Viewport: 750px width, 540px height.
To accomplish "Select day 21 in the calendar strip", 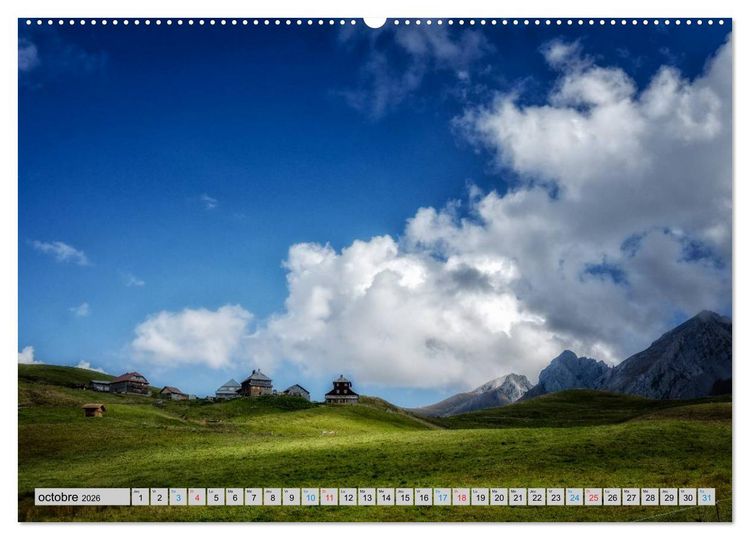I will [518, 497].
